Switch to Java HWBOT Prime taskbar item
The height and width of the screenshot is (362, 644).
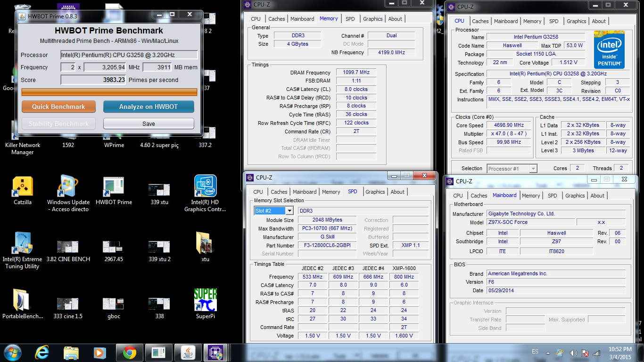188,352
